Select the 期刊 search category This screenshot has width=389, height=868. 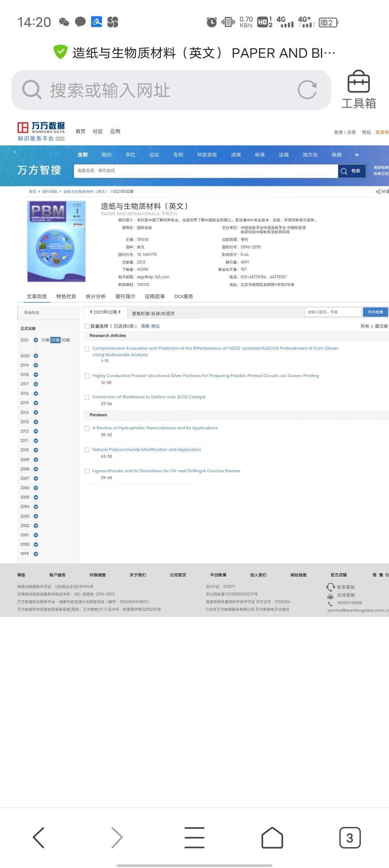pos(106,155)
